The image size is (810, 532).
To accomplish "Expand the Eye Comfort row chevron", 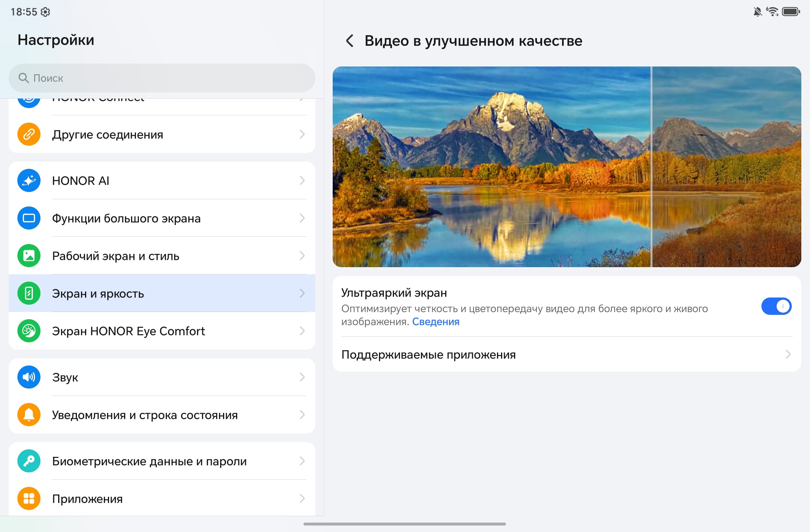I will (302, 331).
